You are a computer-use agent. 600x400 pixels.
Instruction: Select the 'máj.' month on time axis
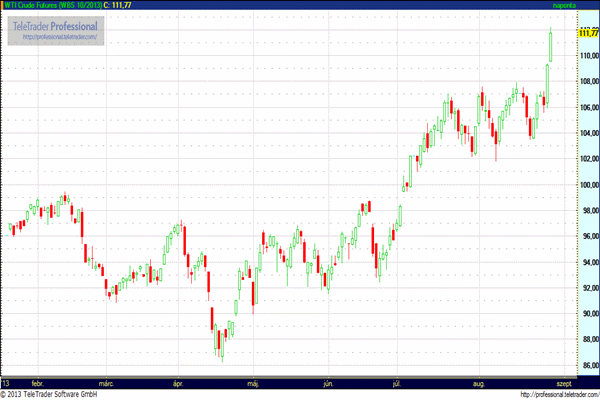[x=253, y=383]
